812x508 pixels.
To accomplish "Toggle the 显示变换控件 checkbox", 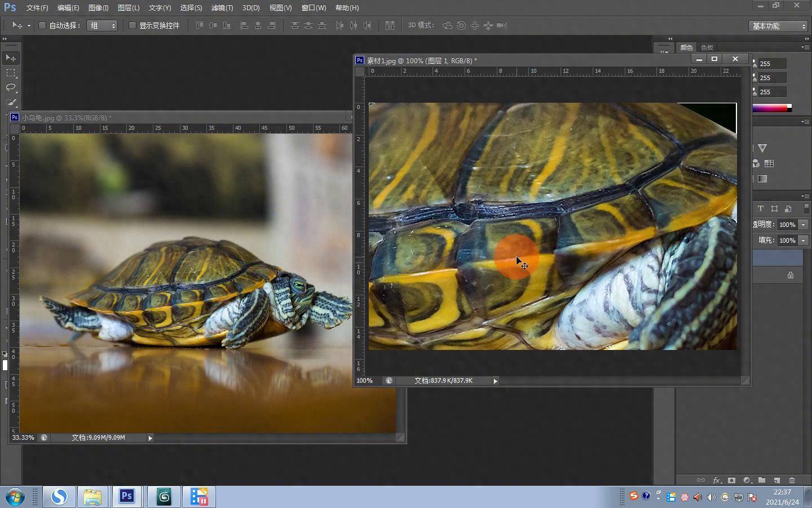I will pyautogui.click(x=133, y=25).
